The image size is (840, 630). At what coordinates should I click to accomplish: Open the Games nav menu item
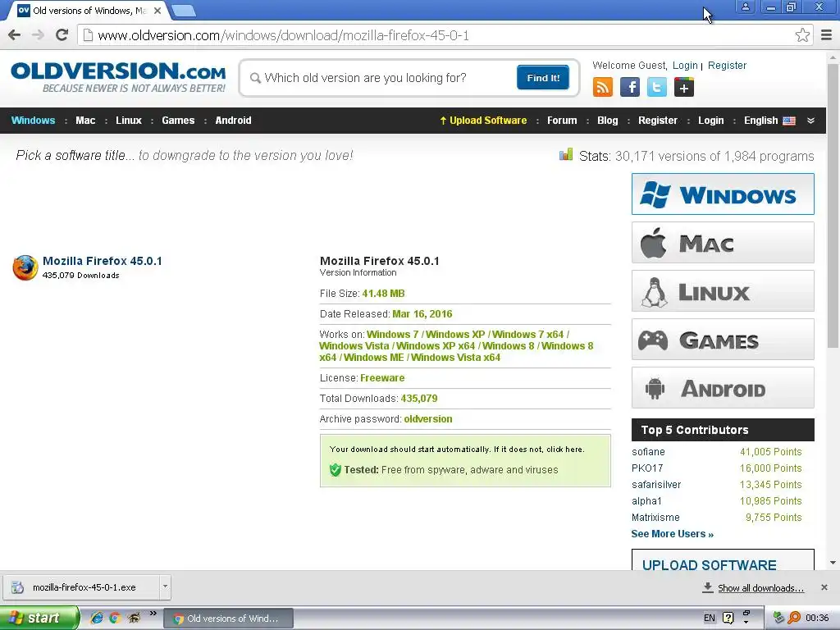pos(178,121)
